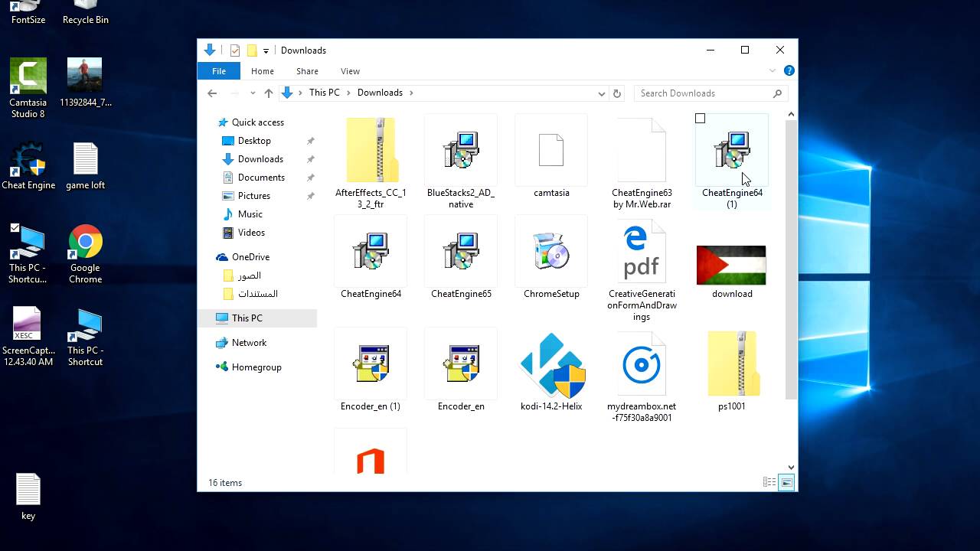980x551 pixels.
Task: Select Homegroup in the navigation pane
Action: [x=256, y=367]
